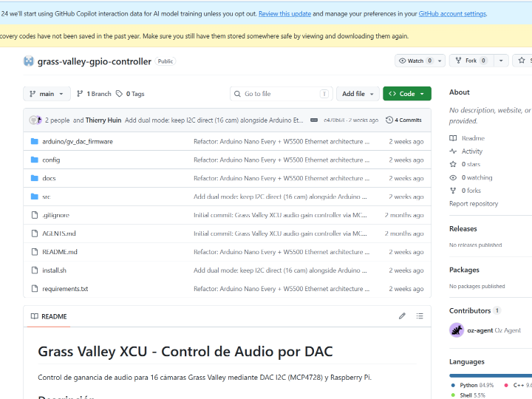Open the 4 Commits history

(403, 120)
